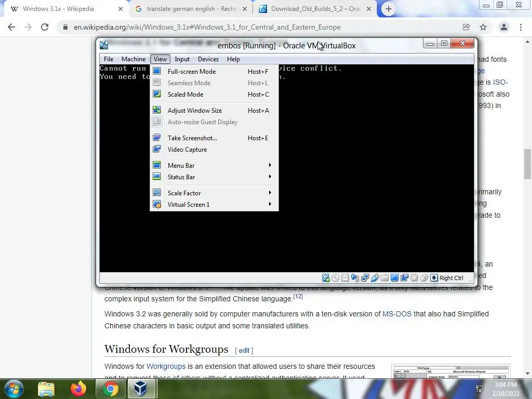This screenshot has height=399, width=532.
Task: Switch to the translate german english tab
Action: pyautogui.click(x=191, y=9)
